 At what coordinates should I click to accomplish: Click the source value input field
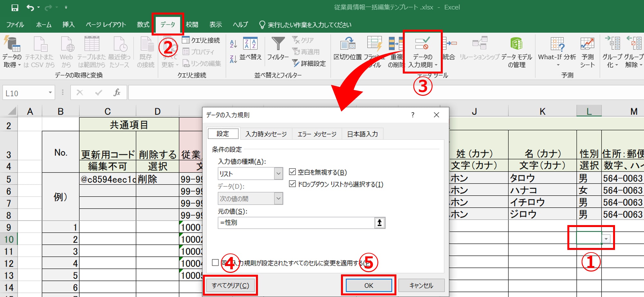coord(296,223)
